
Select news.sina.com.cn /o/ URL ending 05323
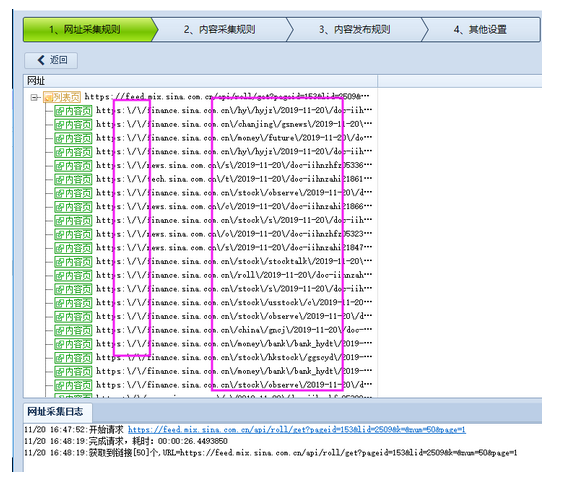click(x=234, y=234)
